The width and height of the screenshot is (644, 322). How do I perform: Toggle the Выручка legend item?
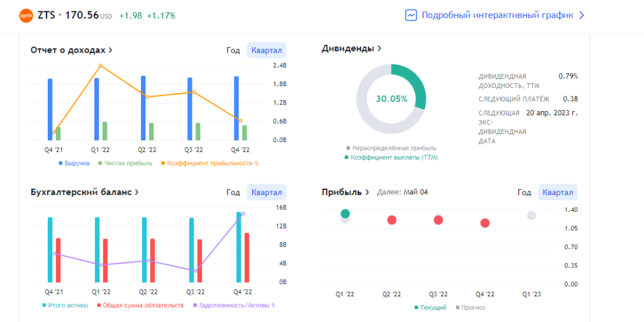coord(74,163)
